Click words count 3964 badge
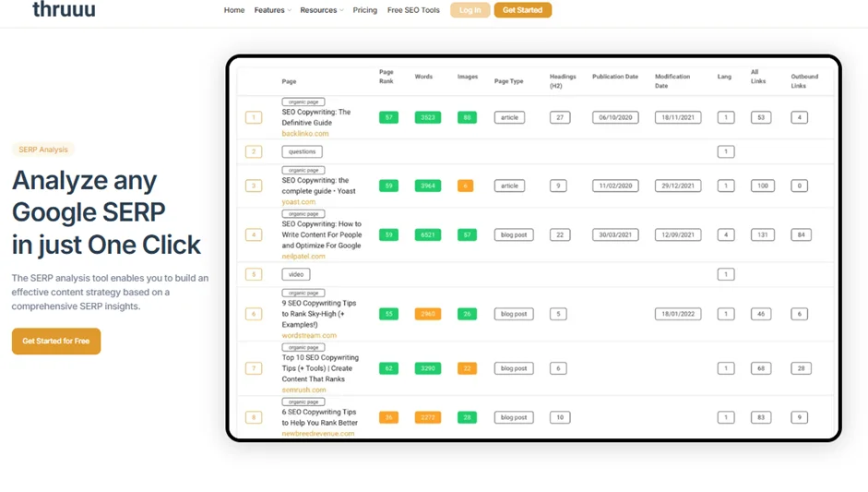 pos(428,186)
